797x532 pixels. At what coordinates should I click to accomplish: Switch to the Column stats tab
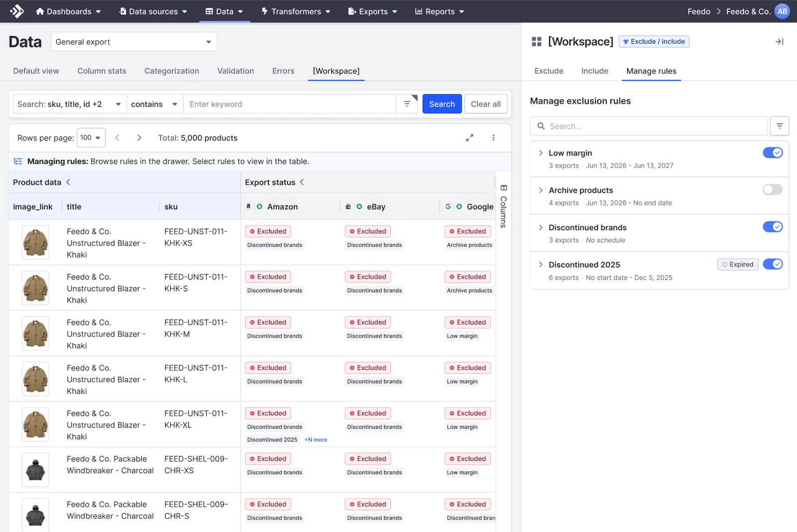pyautogui.click(x=102, y=71)
